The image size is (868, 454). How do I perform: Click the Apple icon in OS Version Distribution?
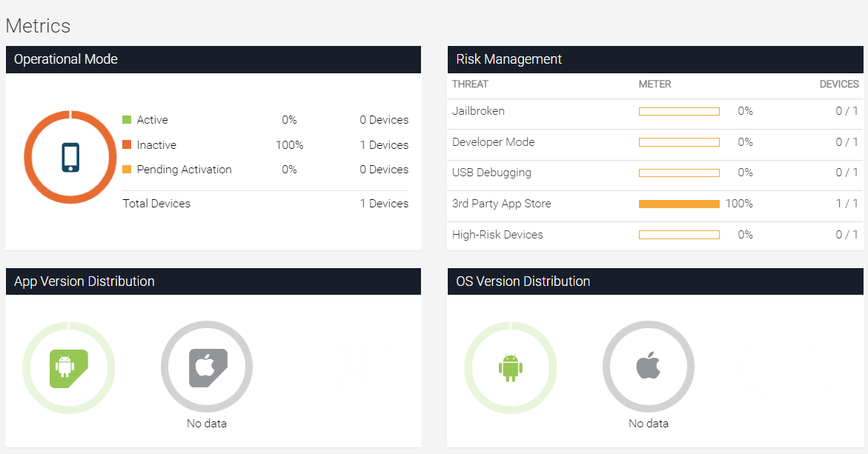click(648, 367)
